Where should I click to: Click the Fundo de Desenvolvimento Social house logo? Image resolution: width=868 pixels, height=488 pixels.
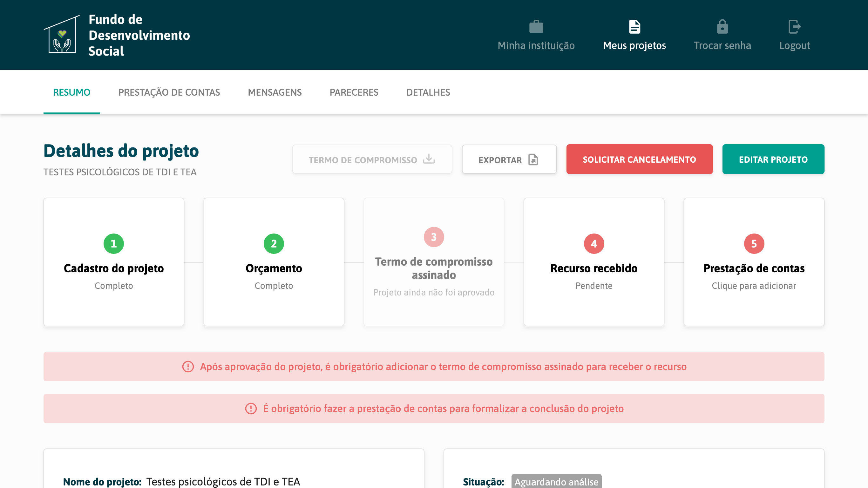pyautogui.click(x=62, y=34)
